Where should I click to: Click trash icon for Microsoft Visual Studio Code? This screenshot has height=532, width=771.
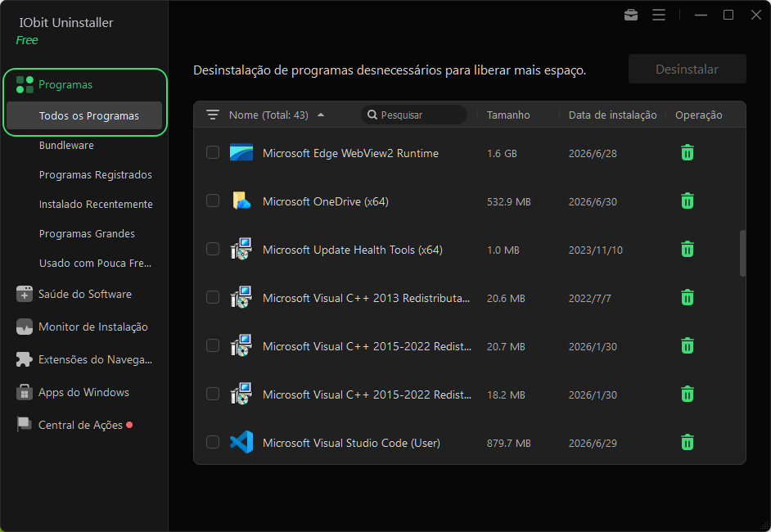coord(688,443)
